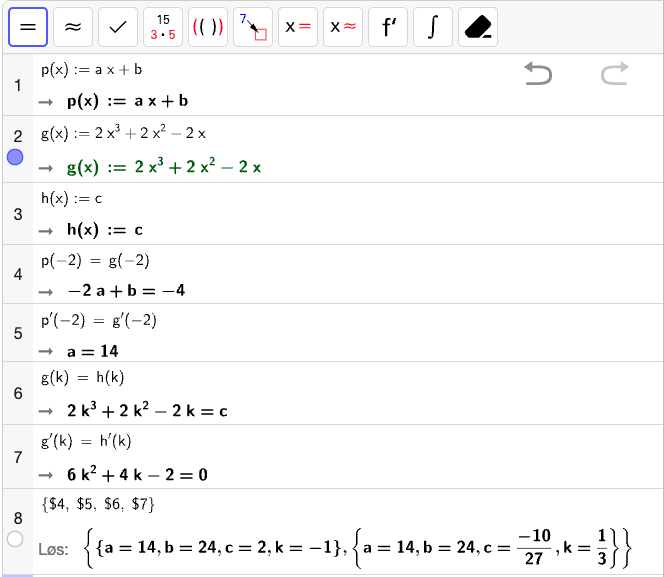Select the Keep Input checkmark tool
The image size is (664, 577).
118,27
